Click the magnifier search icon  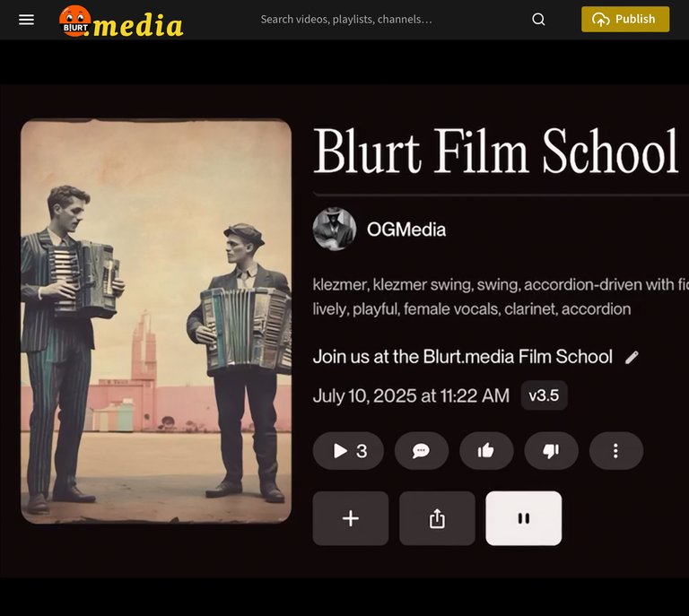(x=538, y=20)
